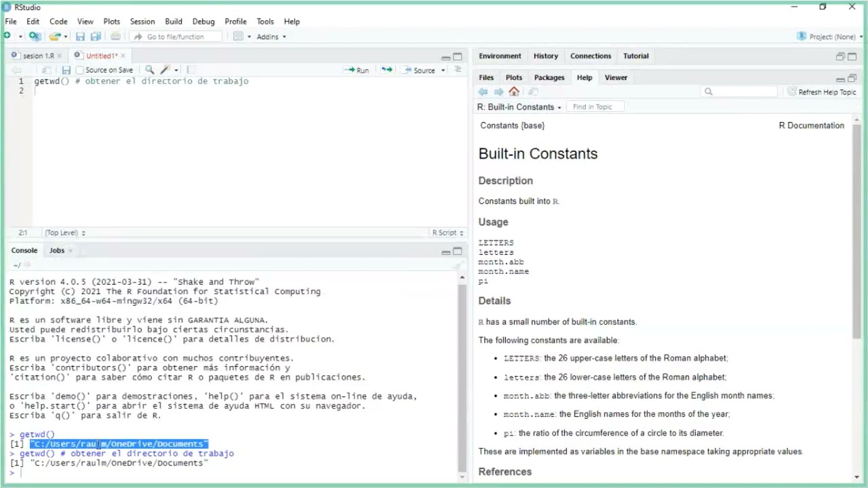Focus the Go to file/function field
868x488 pixels.
176,37
